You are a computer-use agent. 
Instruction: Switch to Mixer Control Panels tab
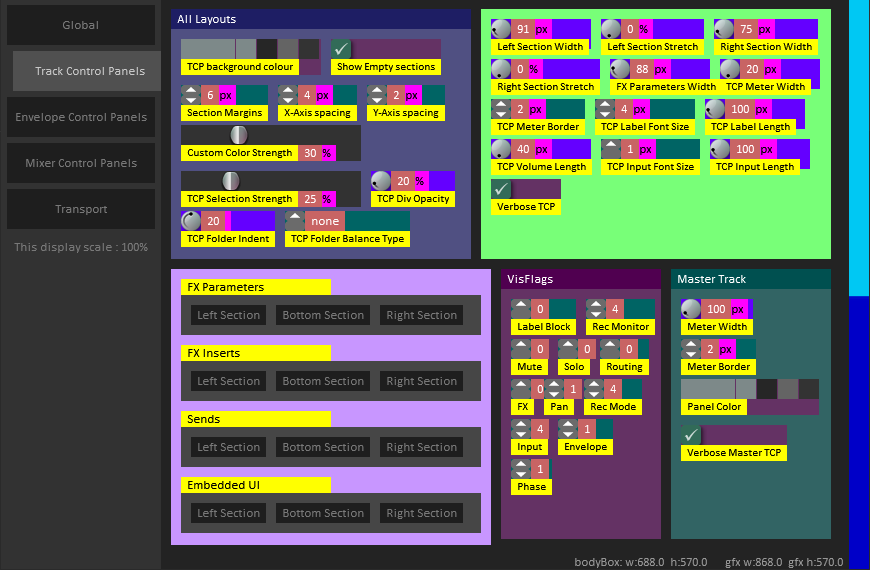tap(81, 163)
